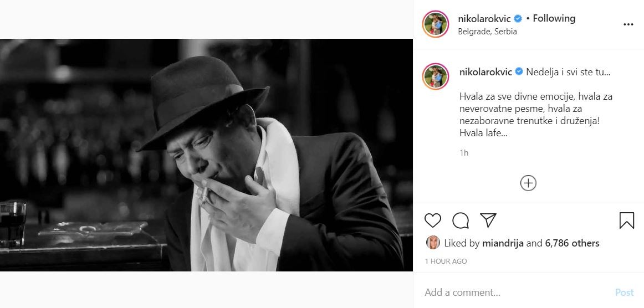644x308 pixels.
Task: Toggle the Following status button
Action: [x=554, y=18]
